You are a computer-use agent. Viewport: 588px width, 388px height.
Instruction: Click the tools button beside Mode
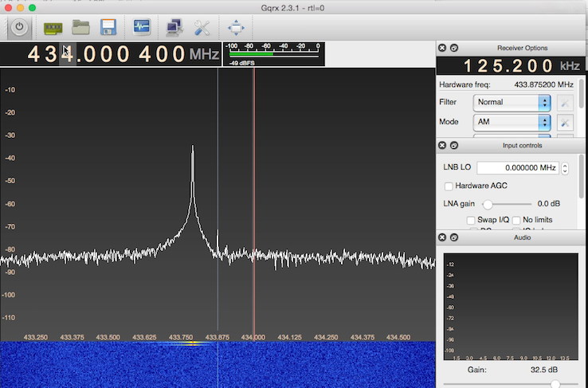pyautogui.click(x=565, y=122)
